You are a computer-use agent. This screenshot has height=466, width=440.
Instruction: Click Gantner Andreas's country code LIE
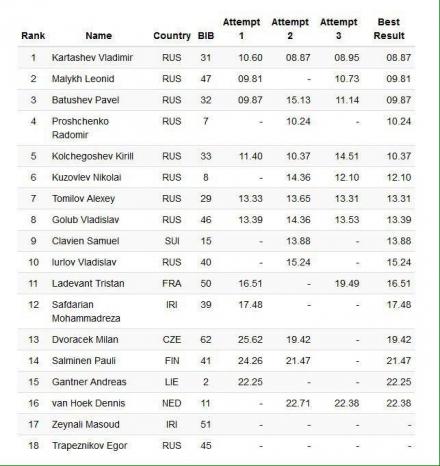click(172, 382)
